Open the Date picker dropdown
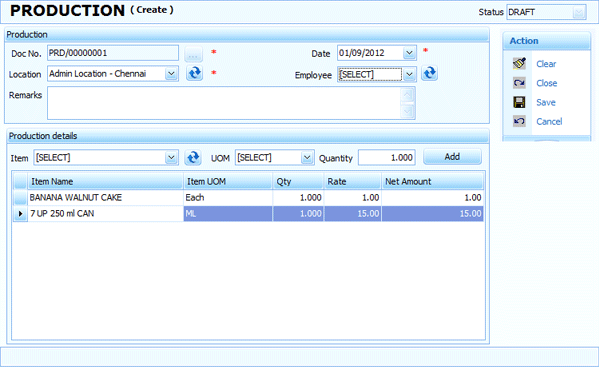Screen dimensions: 599x367 click(409, 53)
